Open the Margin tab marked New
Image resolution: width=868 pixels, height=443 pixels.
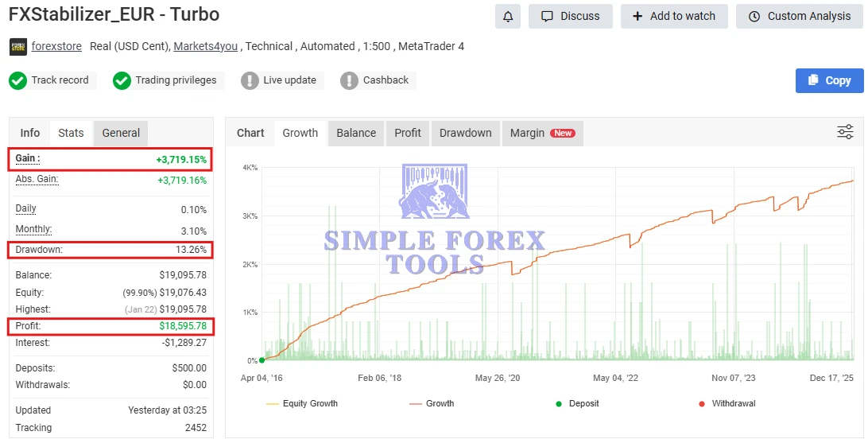pyautogui.click(x=542, y=133)
